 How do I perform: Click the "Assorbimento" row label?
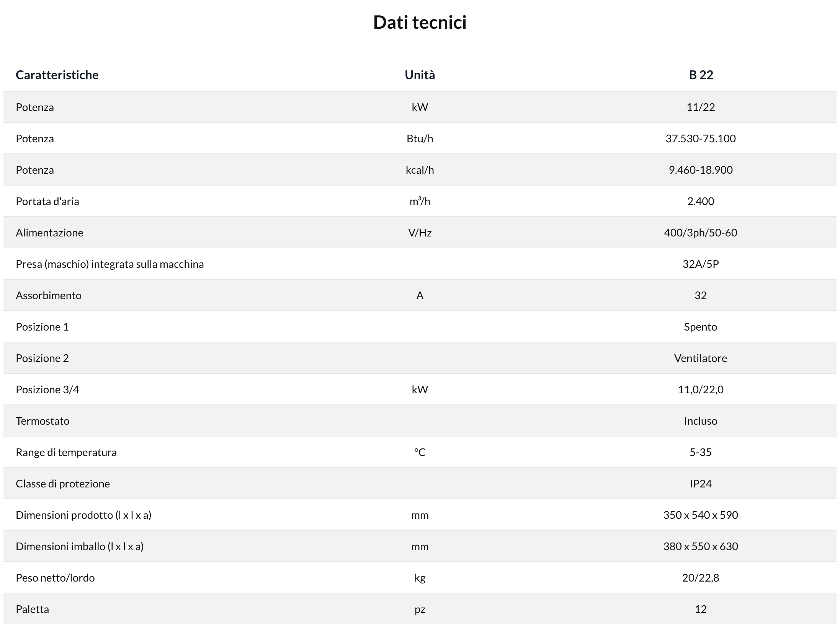tap(49, 295)
